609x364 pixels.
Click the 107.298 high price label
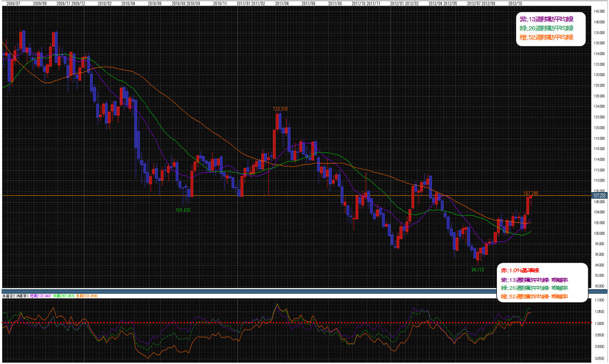pyautogui.click(x=530, y=193)
